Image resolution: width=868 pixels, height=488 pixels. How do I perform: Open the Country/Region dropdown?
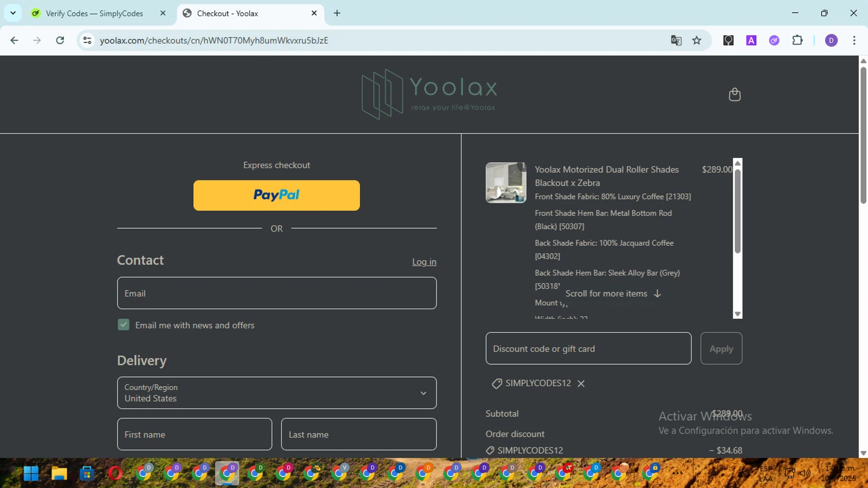277,393
